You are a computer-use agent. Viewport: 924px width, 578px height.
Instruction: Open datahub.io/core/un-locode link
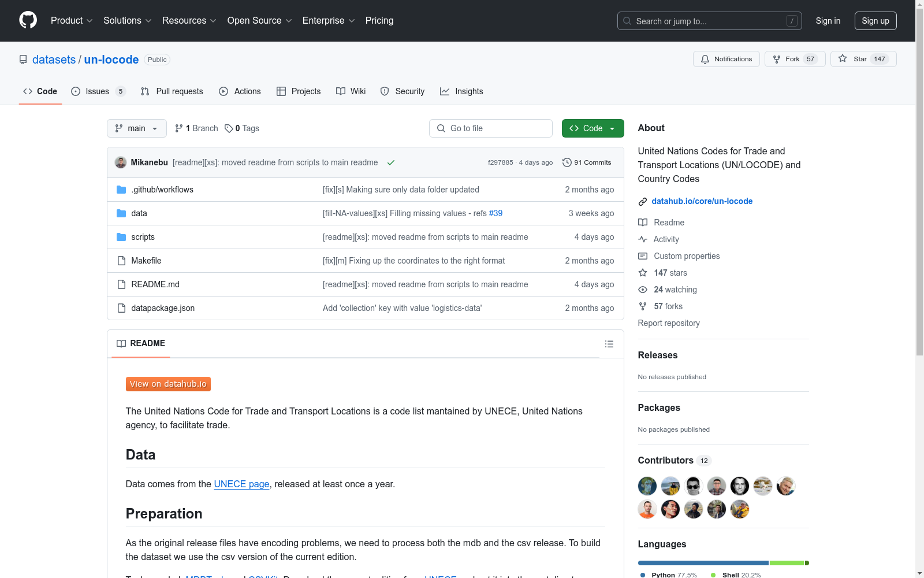tap(702, 201)
